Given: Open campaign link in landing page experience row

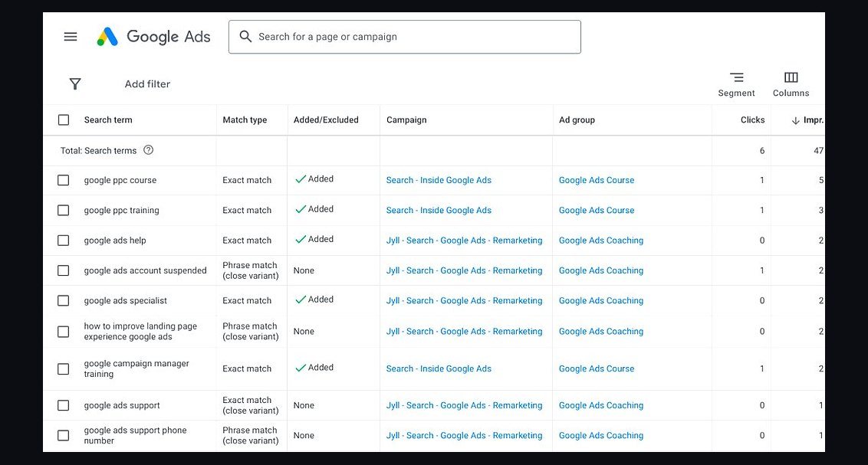Looking at the screenshot, I should [465, 331].
